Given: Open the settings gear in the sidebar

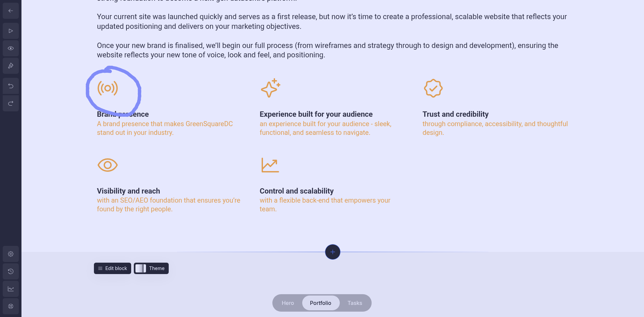Looking at the screenshot, I should pos(11,254).
